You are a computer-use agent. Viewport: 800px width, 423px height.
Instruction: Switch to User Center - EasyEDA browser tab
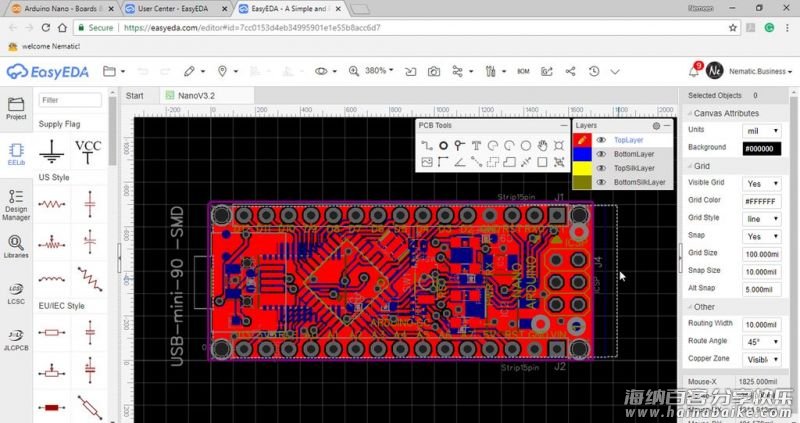(x=177, y=9)
